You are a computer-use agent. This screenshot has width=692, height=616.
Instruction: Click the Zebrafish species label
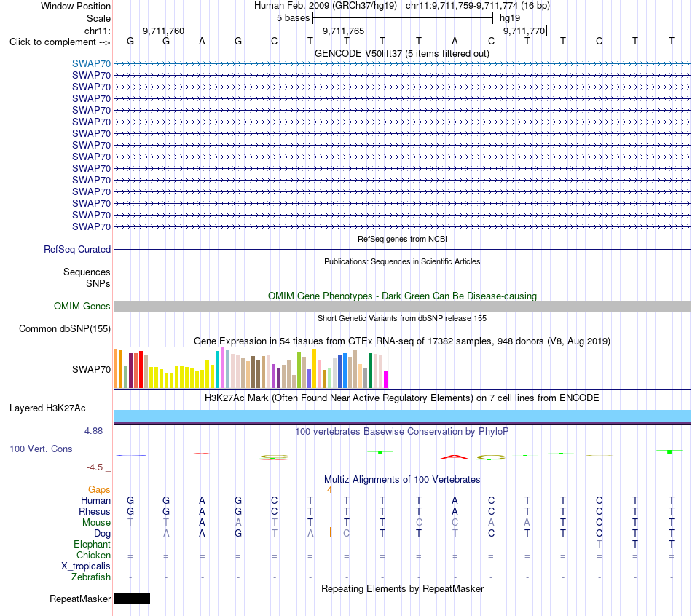[91, 577]
